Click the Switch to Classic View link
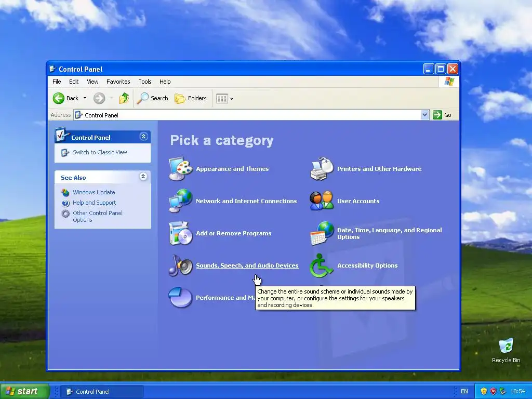The width and height of the screenshot is (532, 399). tap(100, 152)
